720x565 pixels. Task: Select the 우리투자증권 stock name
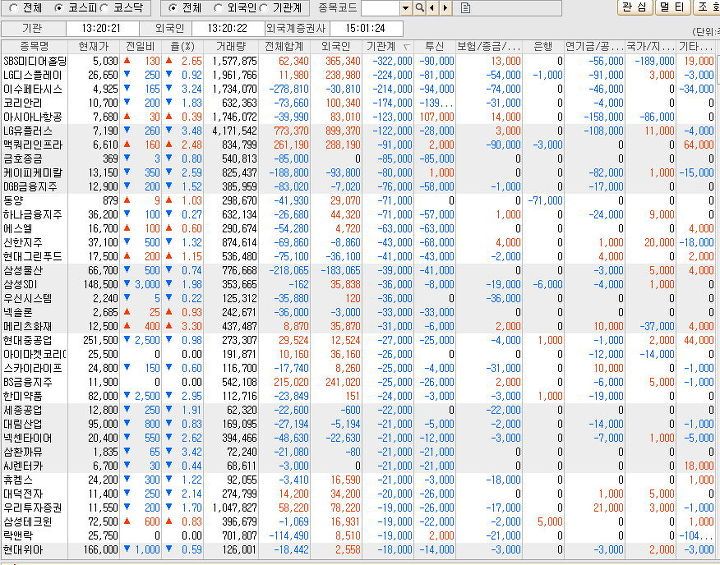pos(32,508)
